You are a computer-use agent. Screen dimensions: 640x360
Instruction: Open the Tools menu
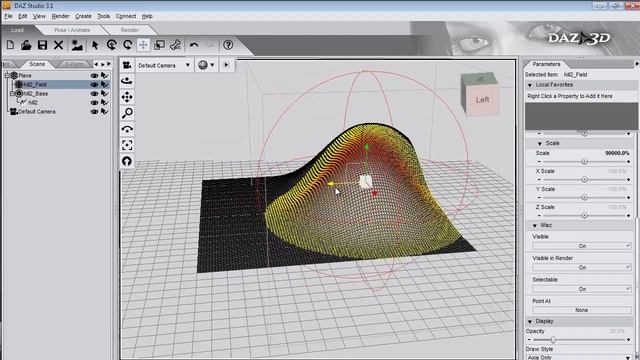103,16
